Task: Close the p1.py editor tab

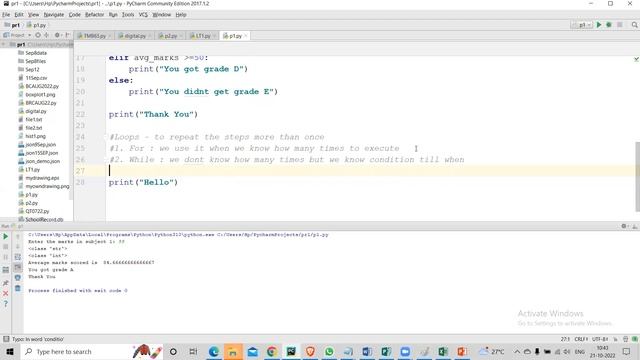Action: pos(246,36)
